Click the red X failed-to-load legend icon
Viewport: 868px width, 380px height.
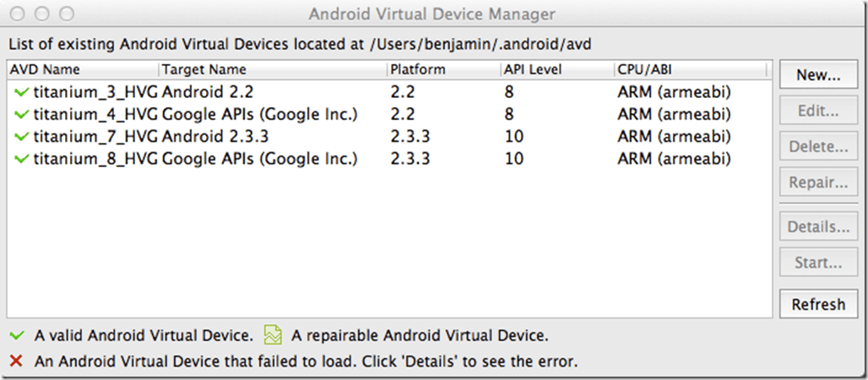click(14, 361)
